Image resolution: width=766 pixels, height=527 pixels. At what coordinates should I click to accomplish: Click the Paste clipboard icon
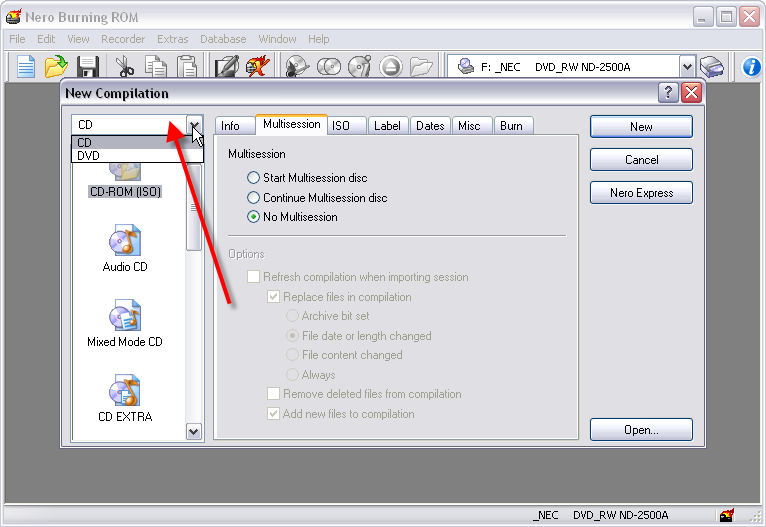187,67
